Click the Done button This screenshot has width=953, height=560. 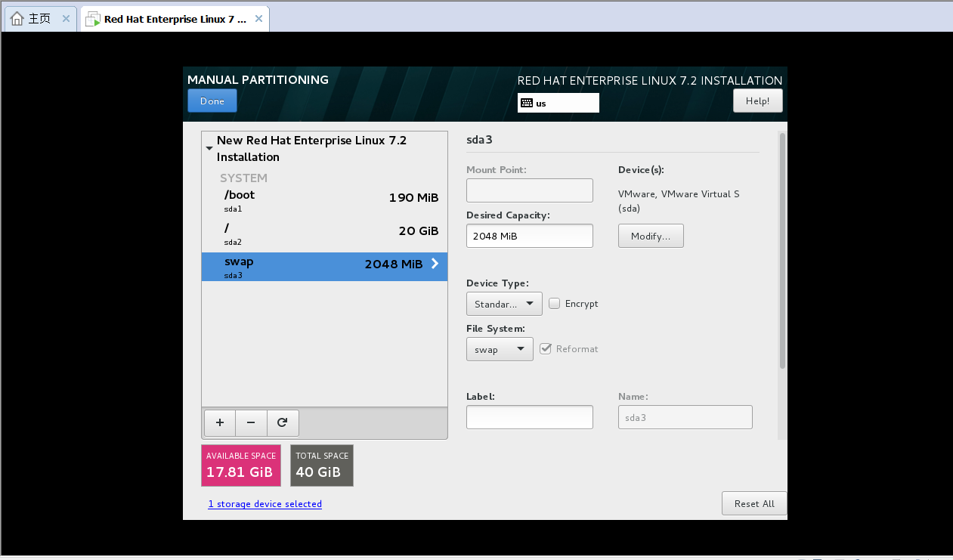(x=212, y=101)
